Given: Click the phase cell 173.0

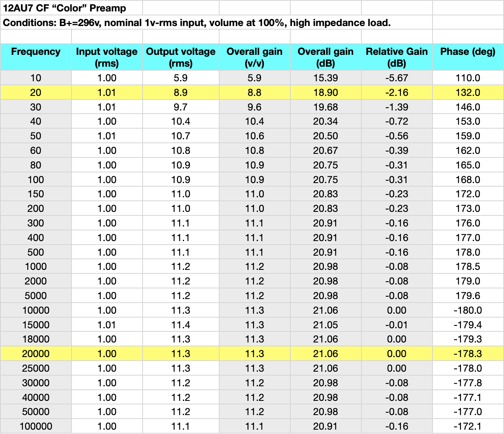Looking at the screenshot, I should 468,208.
